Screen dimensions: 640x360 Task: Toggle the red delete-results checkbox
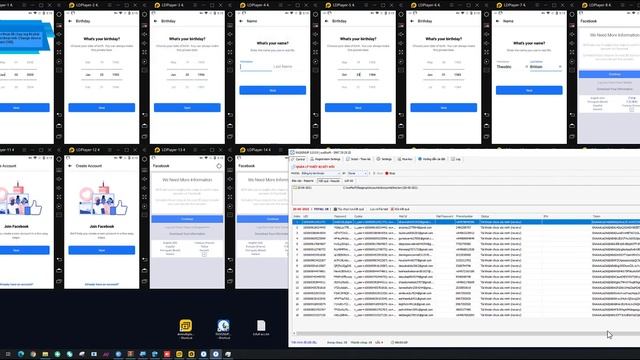tap(392, 209)
